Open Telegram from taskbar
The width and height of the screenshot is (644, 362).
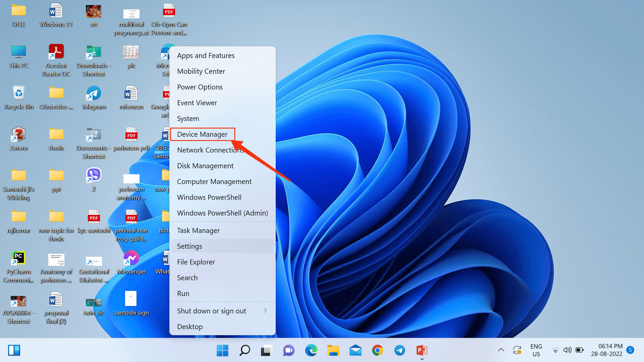pos(399,351)
